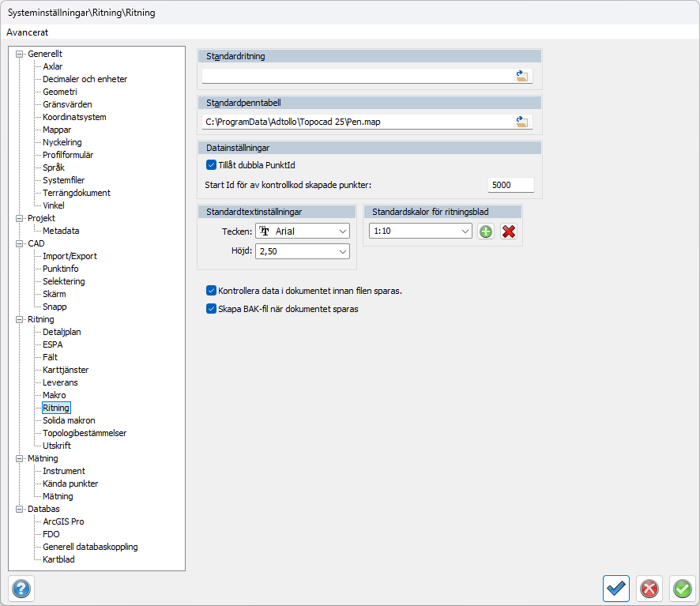Go to Utskrift settings page
The height and width of the screenshot is (606, 700).
point(57,446)
